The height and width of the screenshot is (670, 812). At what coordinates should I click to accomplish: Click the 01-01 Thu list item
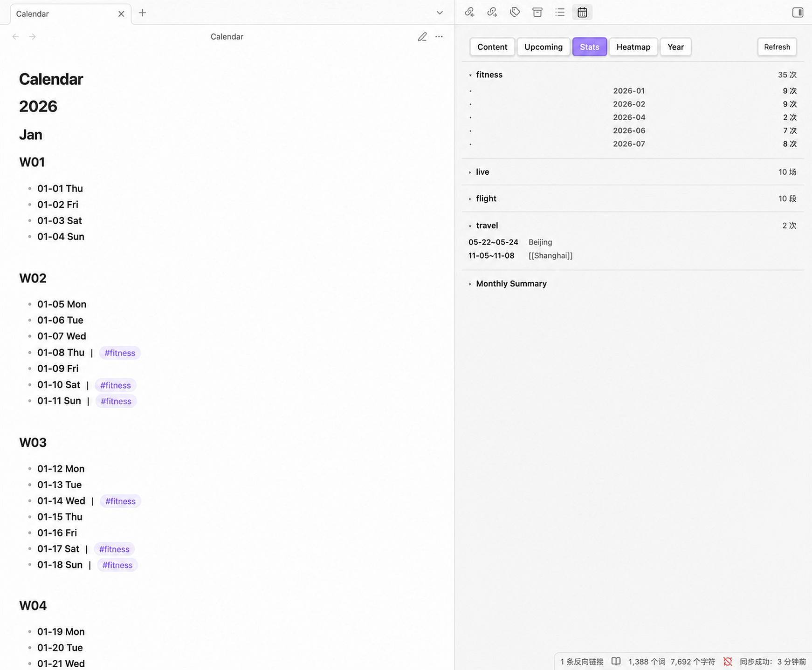(60, 189)
